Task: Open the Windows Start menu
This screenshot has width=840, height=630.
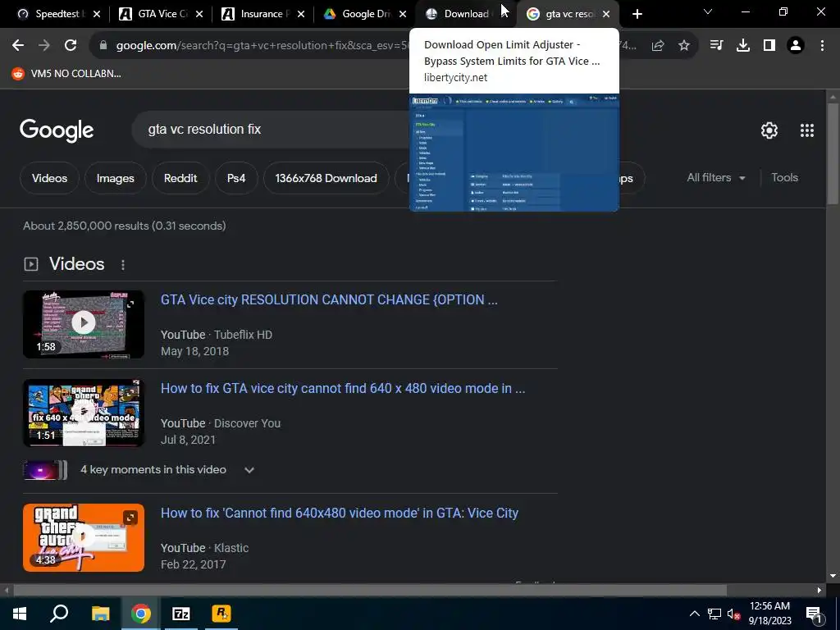Action: point(20,614)
